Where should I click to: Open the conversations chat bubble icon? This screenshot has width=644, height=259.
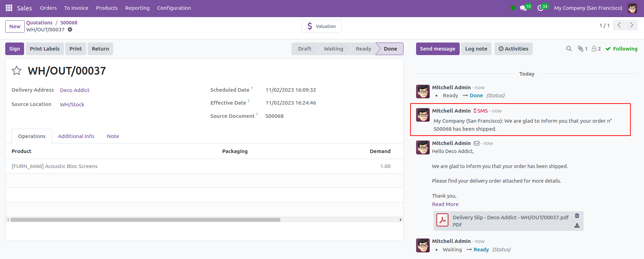[x=523, y=8]
